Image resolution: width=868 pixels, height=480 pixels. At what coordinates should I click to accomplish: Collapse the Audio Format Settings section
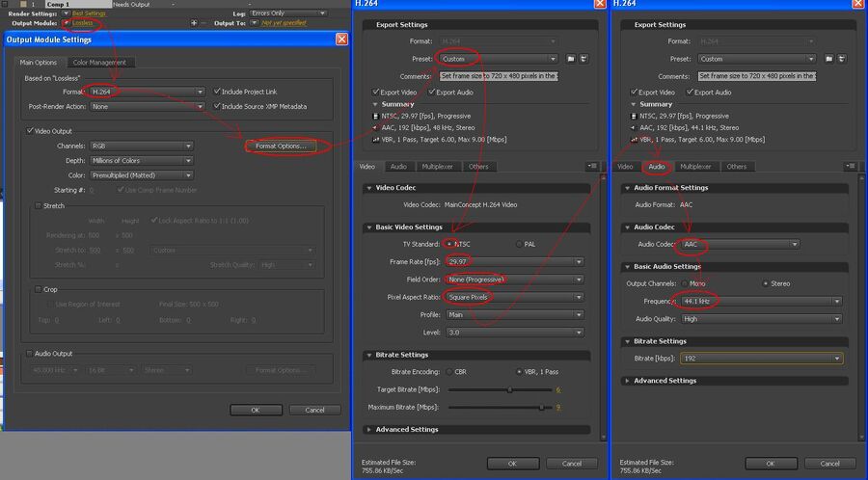coord(627,188)
